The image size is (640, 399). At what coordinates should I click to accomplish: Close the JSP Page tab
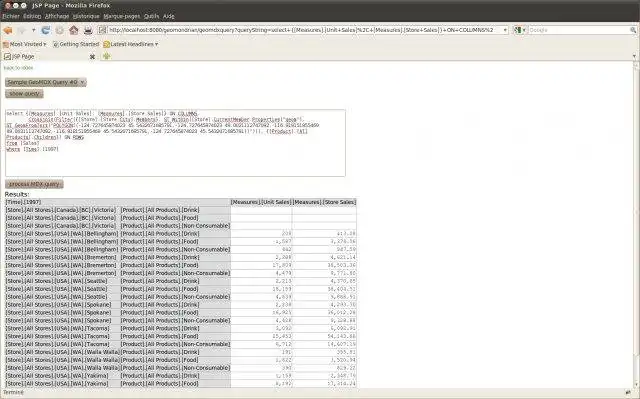pos(92,57)
